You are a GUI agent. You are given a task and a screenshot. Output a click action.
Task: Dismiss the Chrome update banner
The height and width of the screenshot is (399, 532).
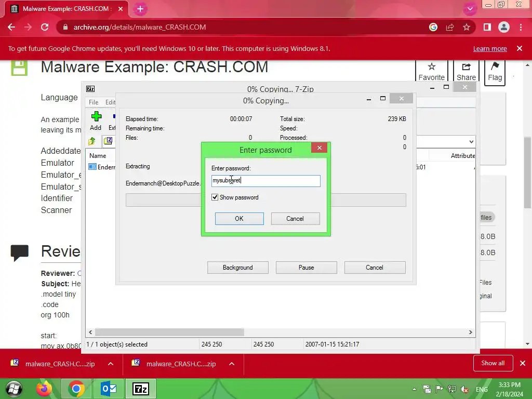click(520, 48)
